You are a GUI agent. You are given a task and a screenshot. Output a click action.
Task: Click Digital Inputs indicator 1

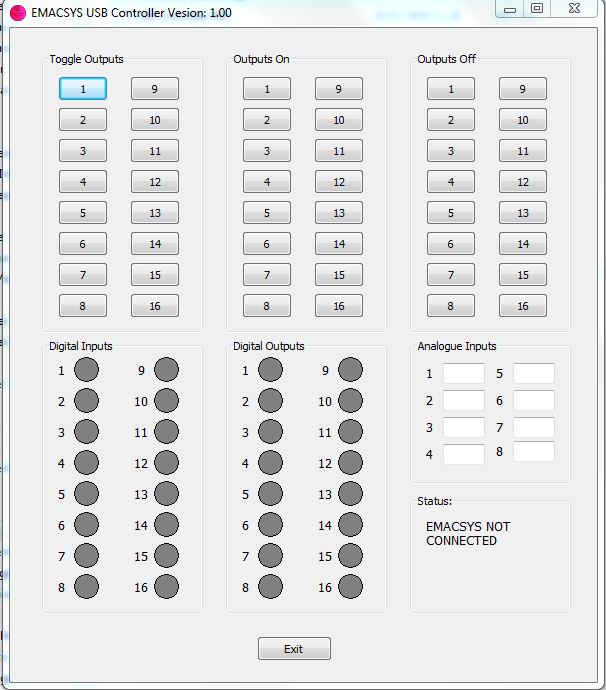(x=87, y=370)
